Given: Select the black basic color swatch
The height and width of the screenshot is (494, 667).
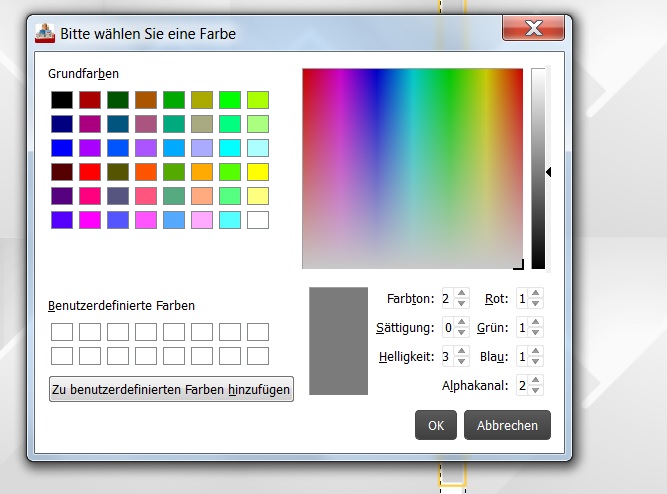Looking at the screenshot, I should [62, 100].
